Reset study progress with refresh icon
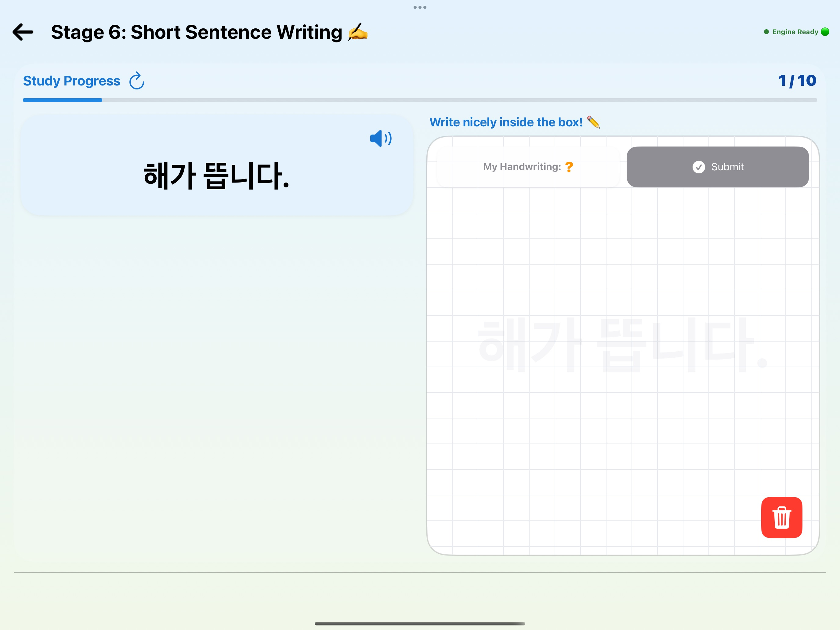Viewport: 840px width, 630px height. [x=137, y=81]
